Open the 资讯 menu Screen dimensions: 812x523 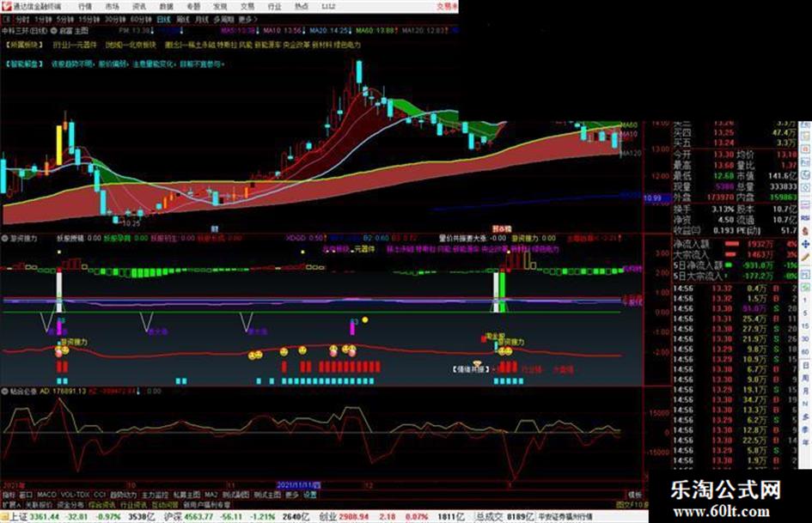tap(139, 7)
